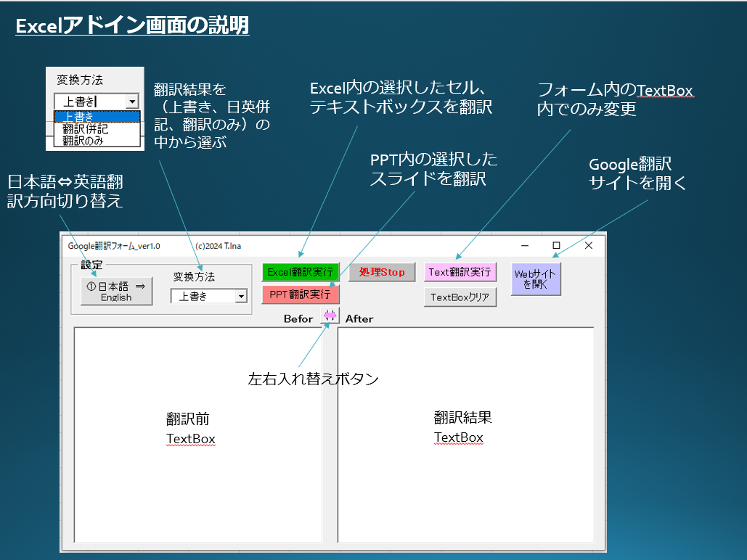
Task: Click the After label above the right textbox
Action: click(358, 316)
